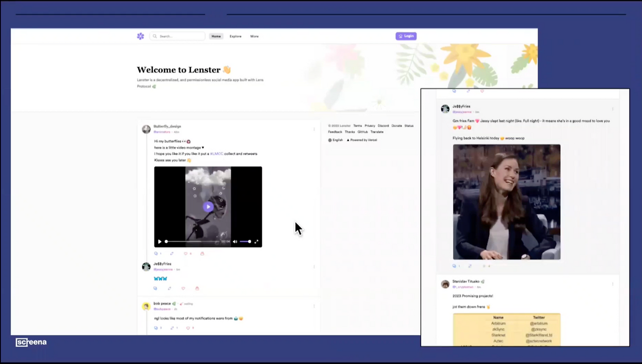Open the Status footer link
The image size is (642, 364).
(409, 126)
